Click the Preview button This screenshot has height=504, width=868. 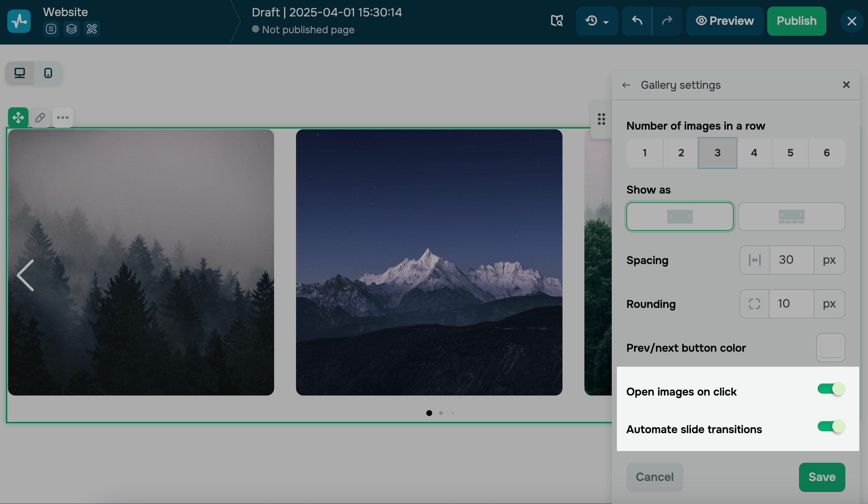pos(725,21)
